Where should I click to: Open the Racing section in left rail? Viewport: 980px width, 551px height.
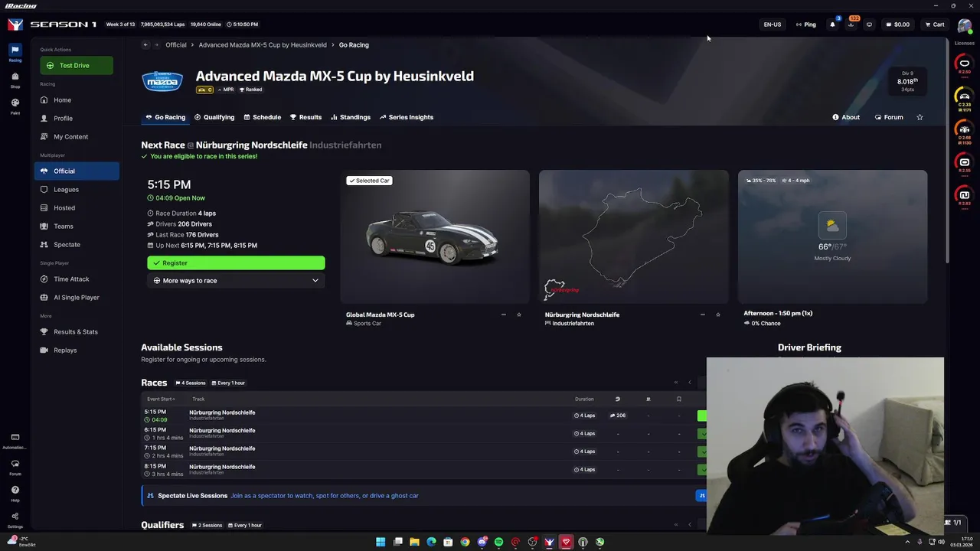tap(15, 53)
